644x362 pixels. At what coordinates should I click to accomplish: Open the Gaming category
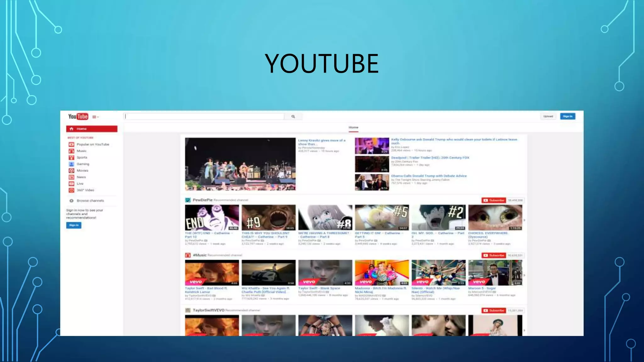pyautogui.click(x=79, y=164)
